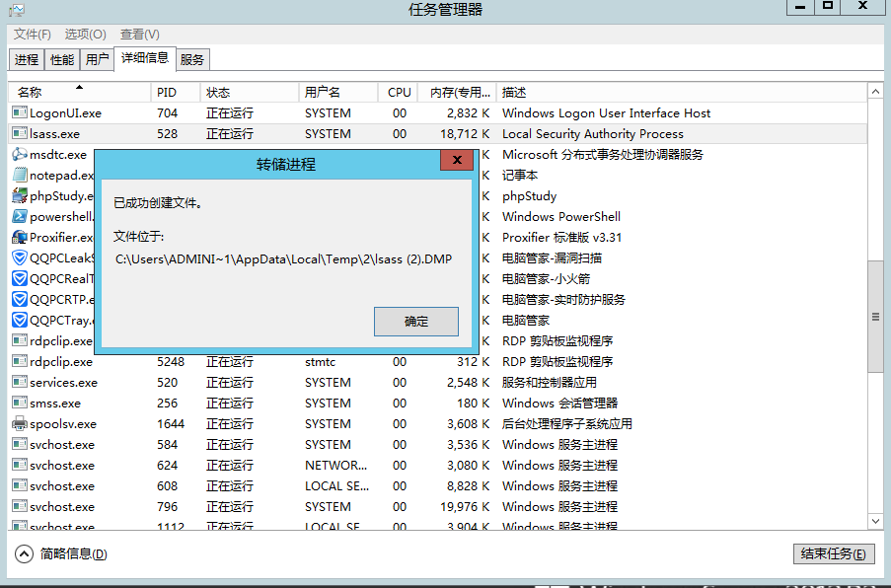Image resolution: width=891 pixels, height=588 pixels.
Task: Click the QQPCTray.exe shield icon
Action: [x=20, y=320]
